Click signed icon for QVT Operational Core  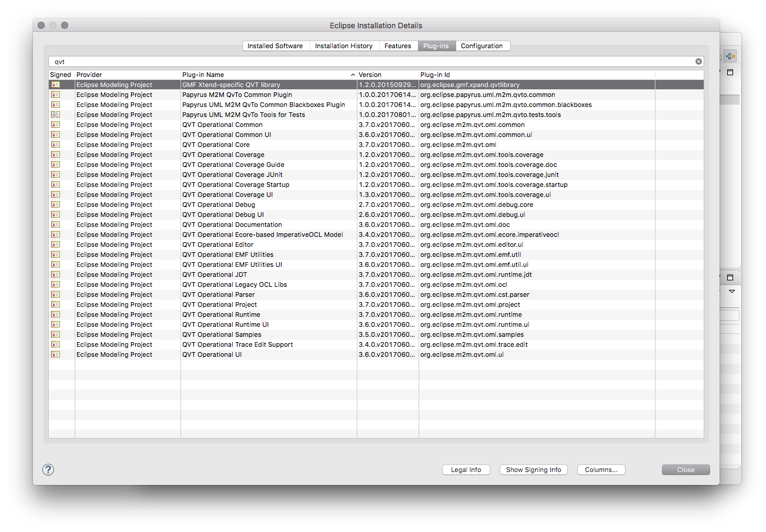pyautogui.click(x=55, y=145)
